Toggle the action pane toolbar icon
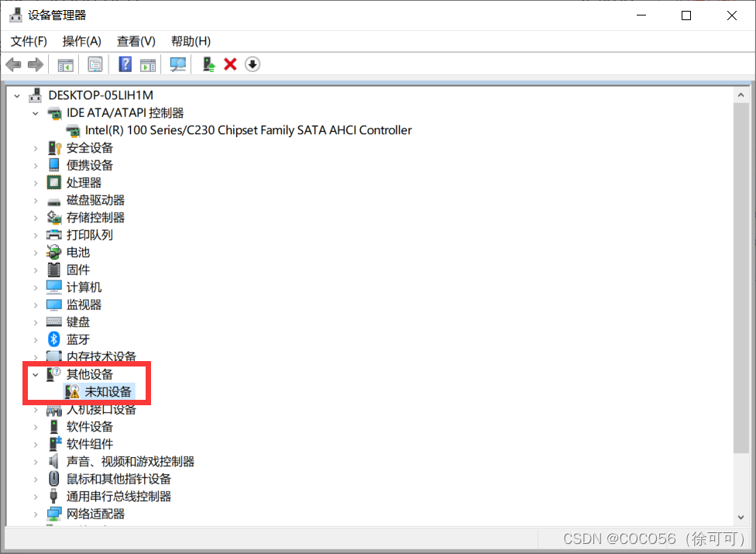Screen dimensions: 756x554 pyautogui.click(x=148, y=64)
